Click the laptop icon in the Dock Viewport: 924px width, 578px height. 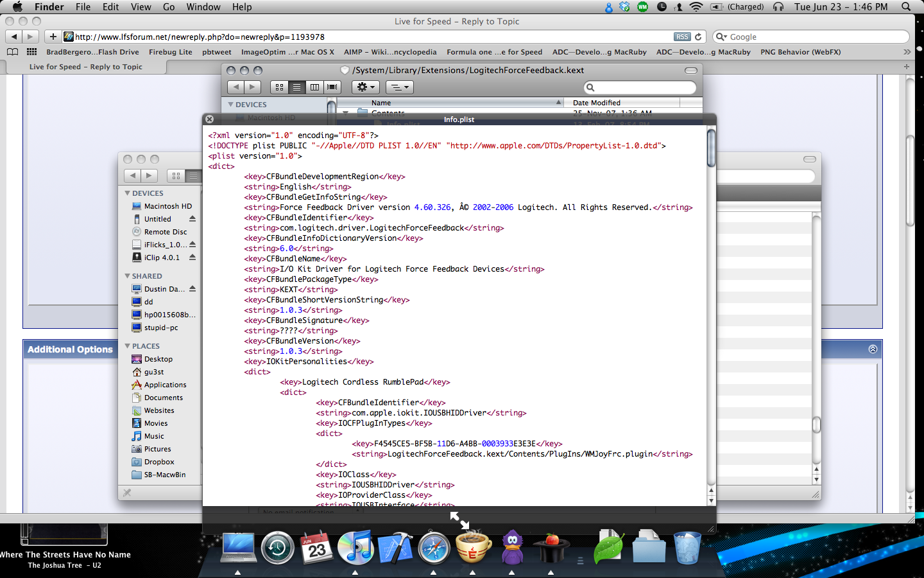coord(238,548)
